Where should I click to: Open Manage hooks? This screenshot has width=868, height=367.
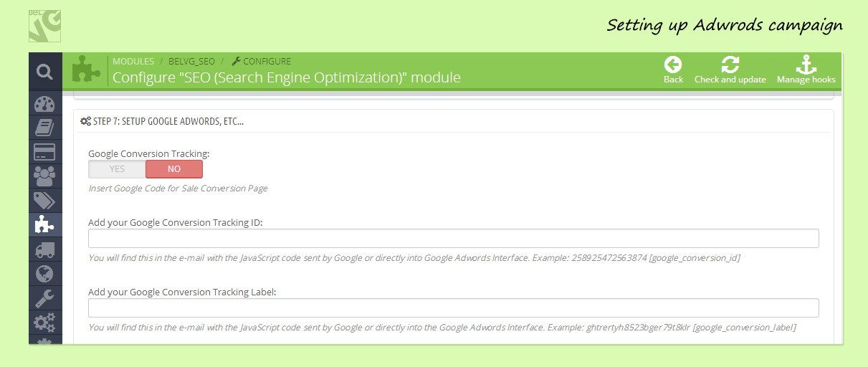tap(806, 70)
